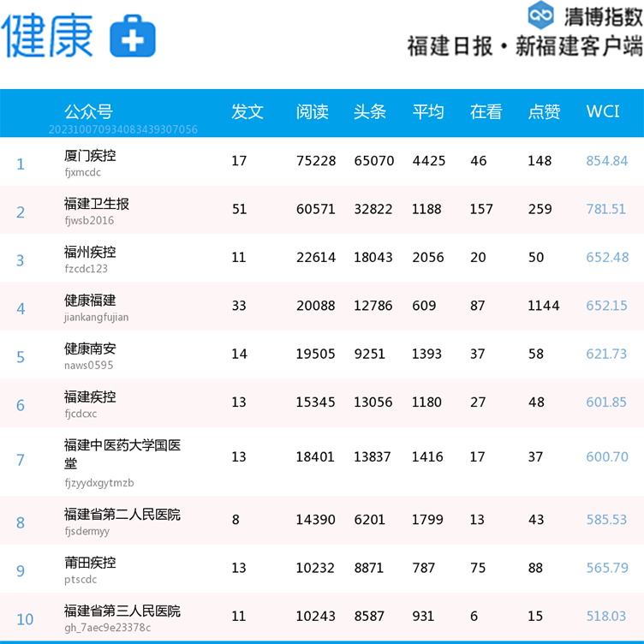Screen dimensions: 644x644
Task: Select the 福建疾控 account name
Action: pyautogui.click(x=90, y=397)
